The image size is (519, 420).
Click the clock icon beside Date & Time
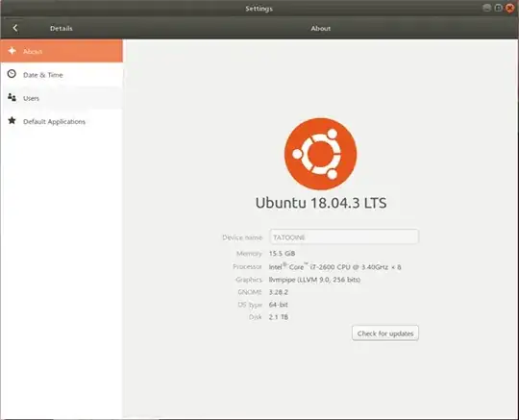(x=12, y=74)
